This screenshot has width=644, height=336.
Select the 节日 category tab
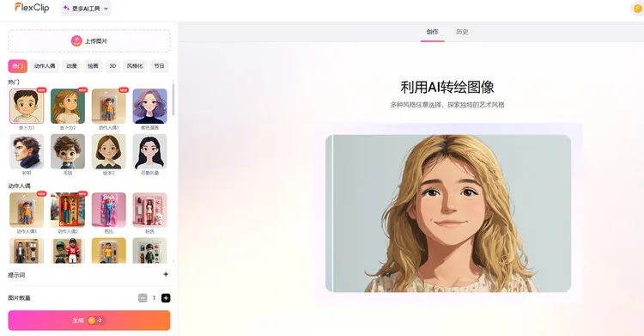pos(159,66)
